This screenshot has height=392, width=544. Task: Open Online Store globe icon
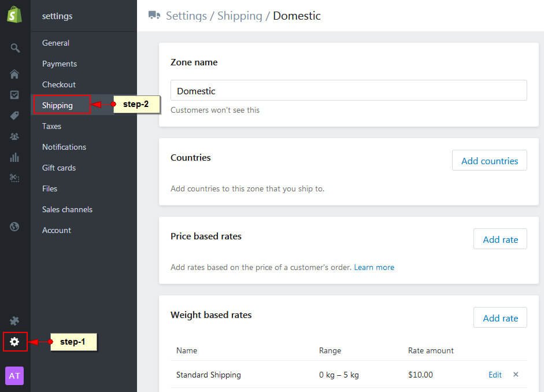click(14, 227)
